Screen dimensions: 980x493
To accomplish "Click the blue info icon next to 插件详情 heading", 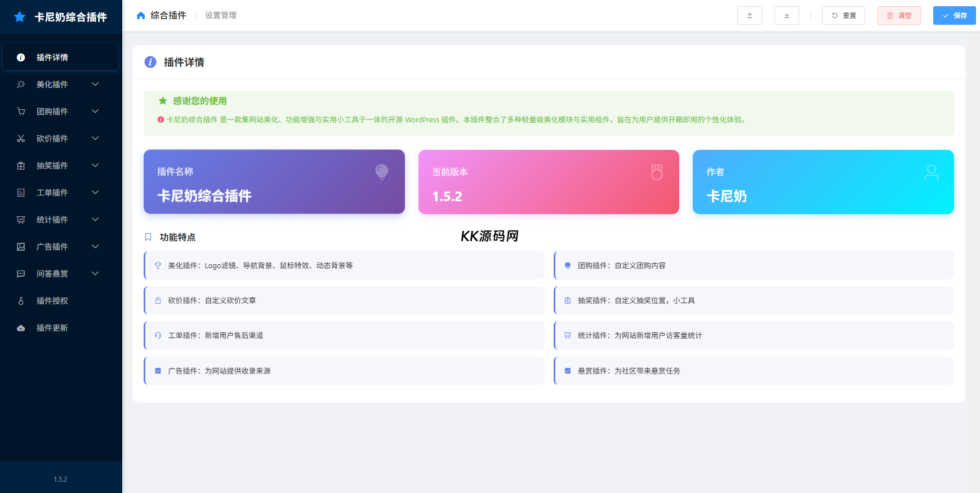I will (150, 62).
